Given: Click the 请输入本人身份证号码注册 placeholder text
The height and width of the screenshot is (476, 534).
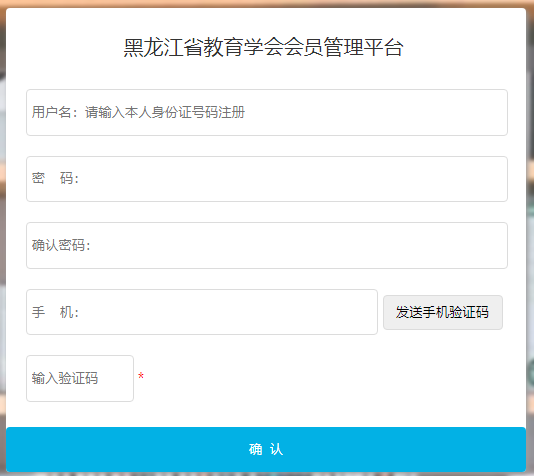Looking at the screenshot, I should click(165, 112).
